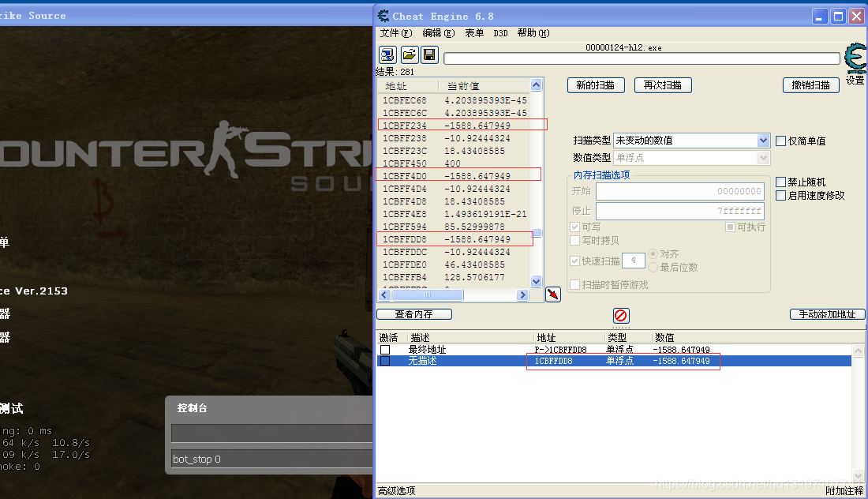Click the red no-entry clear list icon
This screenshot has width=868, height=499.
621,316
